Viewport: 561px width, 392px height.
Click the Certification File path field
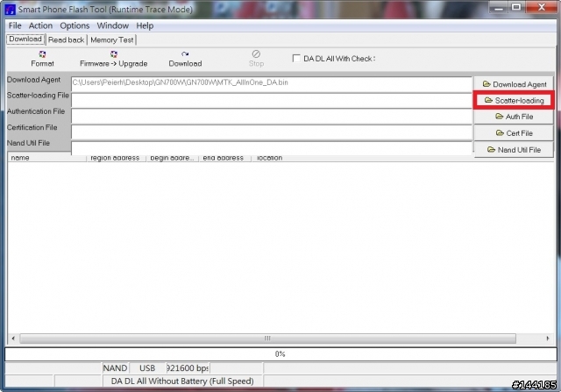[x=272, y=132]
